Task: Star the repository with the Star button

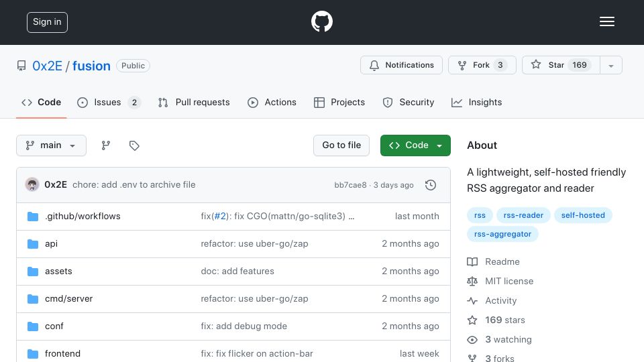Action: point(561,65)
